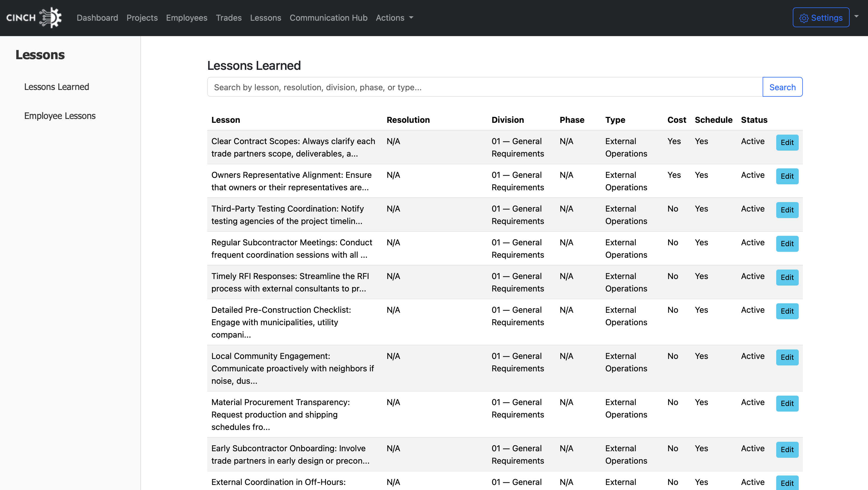
Task: Go to Projects in navbar
Action: tap(142, 17)
